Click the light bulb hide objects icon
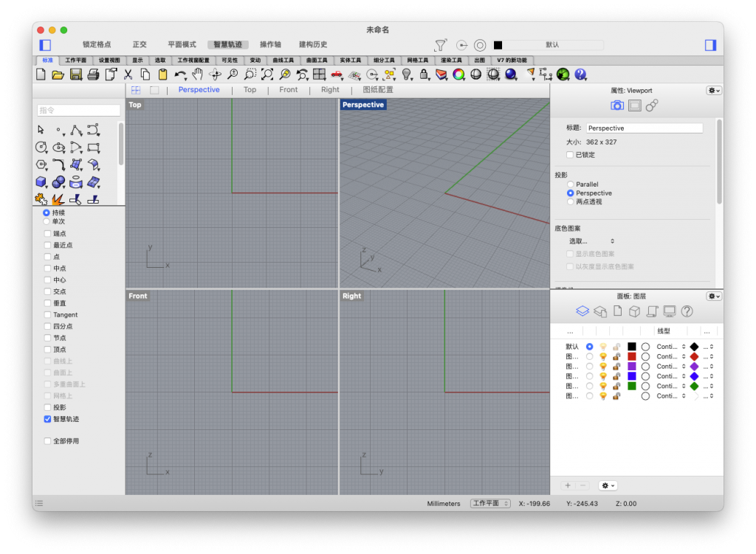 click(x=407, y=75)
